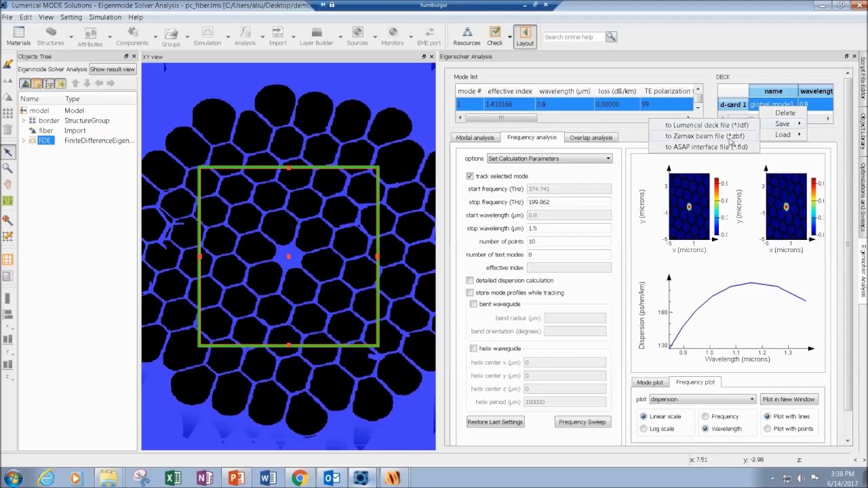This screenshot has width=868, height=488.
Task: Click the Zoom extent tool in left toolbar
Action: (7, 220)
